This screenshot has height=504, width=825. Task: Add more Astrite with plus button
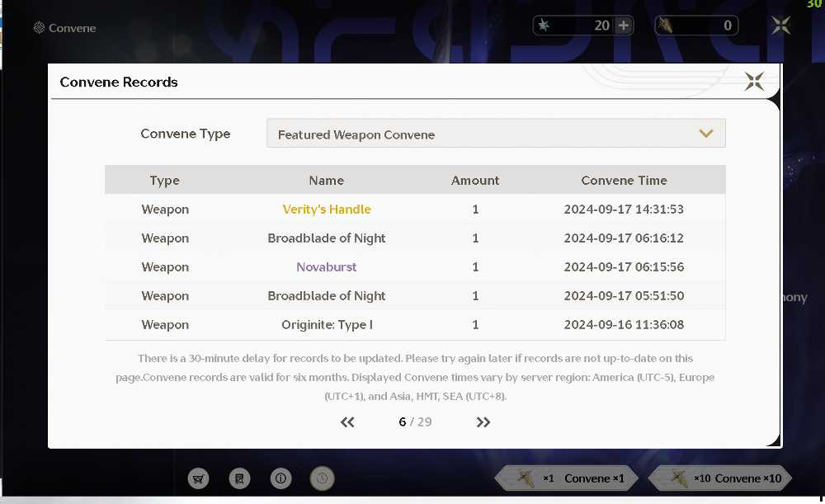click(624, 26)
